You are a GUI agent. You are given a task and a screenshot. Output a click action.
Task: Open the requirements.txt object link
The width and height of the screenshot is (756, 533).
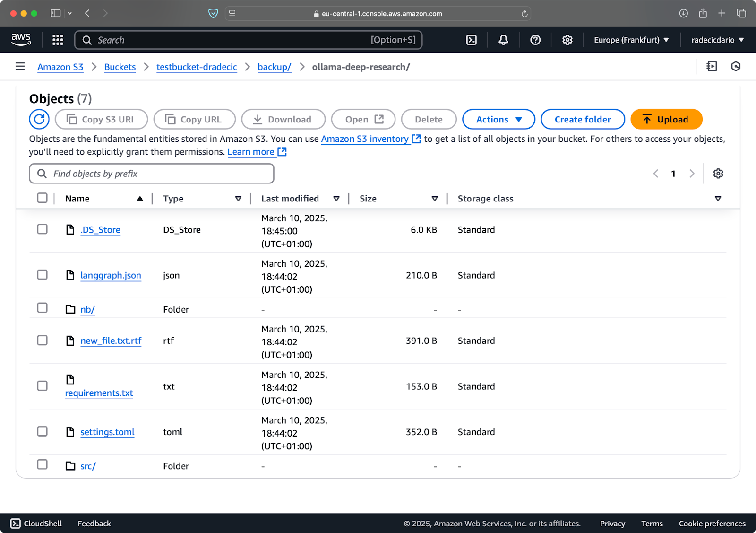pyautogui.click(x=99, y=393)
